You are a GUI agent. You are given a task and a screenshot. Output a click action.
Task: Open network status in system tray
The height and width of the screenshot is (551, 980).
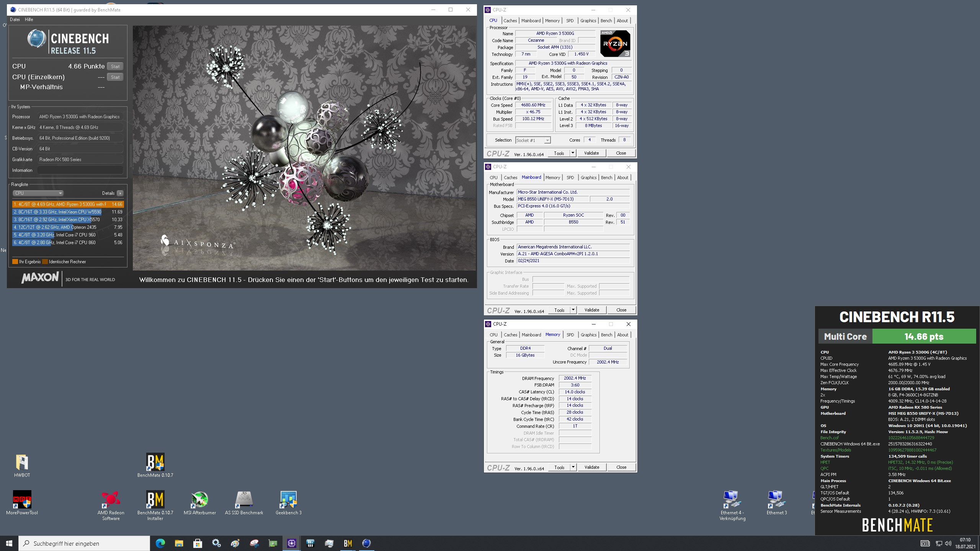(939, 543)
